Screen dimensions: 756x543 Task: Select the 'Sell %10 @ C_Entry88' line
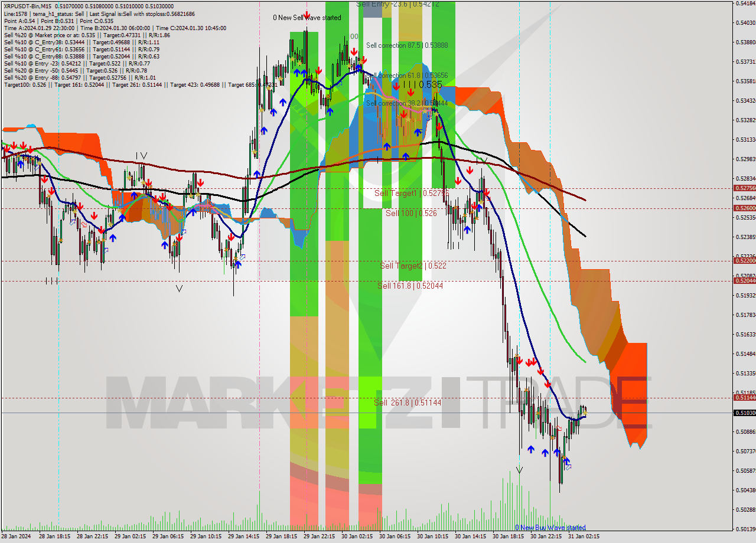click(x=82, y=56)
